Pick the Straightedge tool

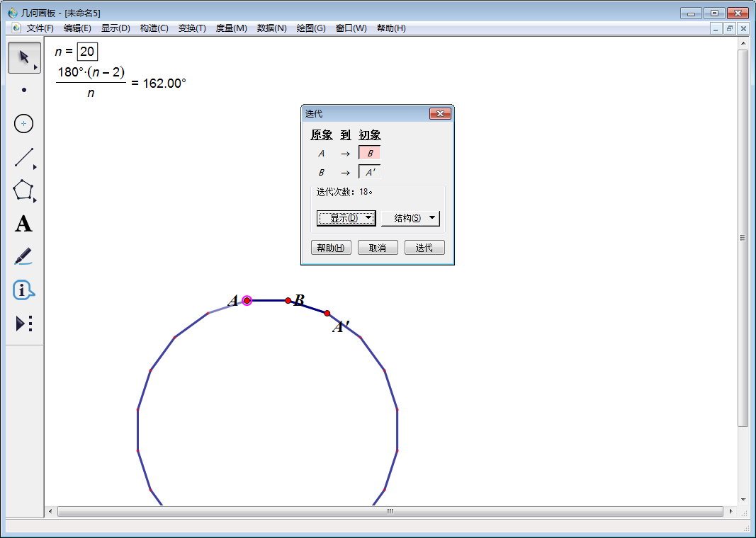[x=23, y=157]
